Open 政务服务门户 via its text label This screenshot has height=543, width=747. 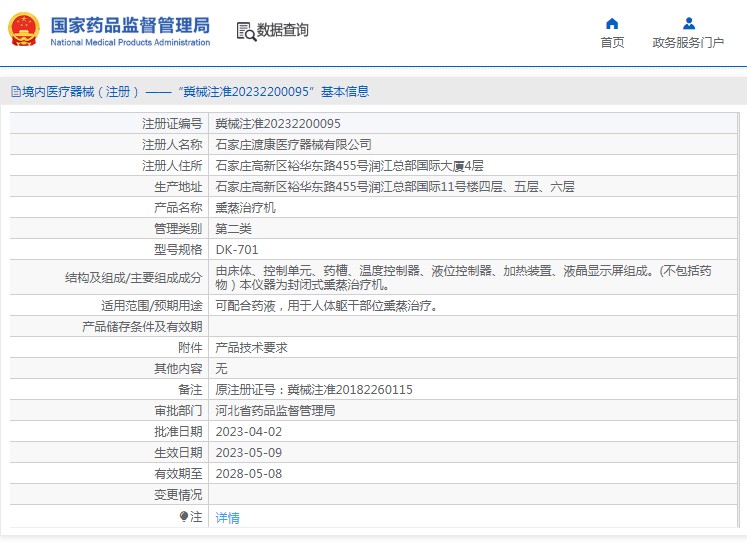click(688, 43)
